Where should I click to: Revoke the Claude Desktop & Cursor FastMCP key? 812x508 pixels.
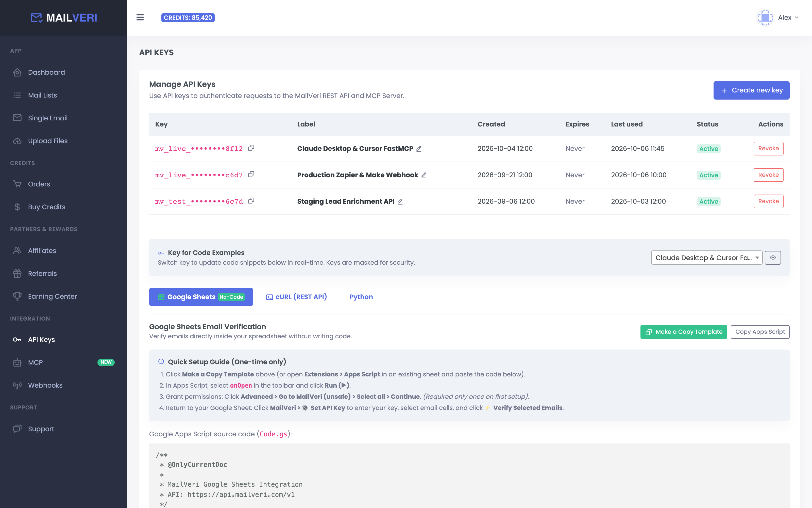tap(768, 149)
